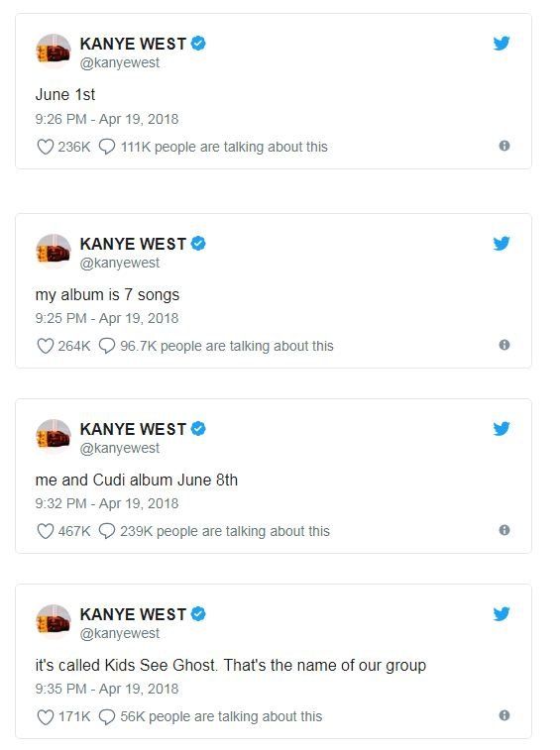The width and height of the screenshot is (560, 750).
Task: Open "111K people are talking about this" link
Action: [224, 147]
